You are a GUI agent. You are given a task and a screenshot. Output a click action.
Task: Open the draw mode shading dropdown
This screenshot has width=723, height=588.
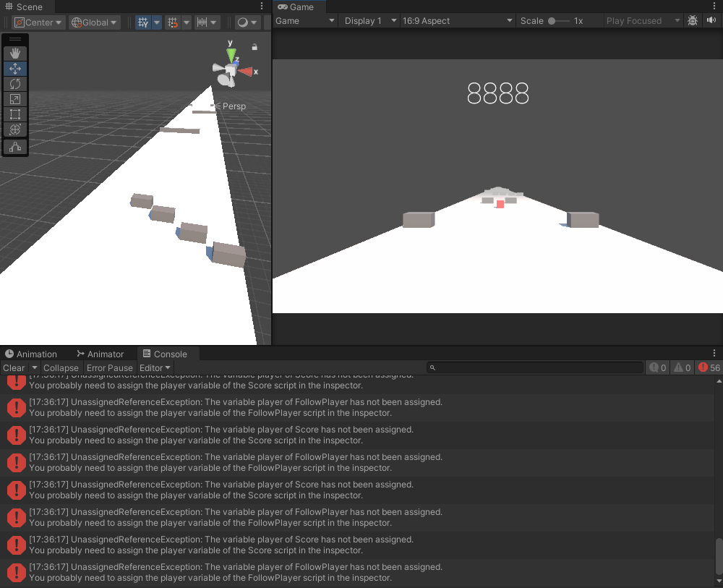tap(247, 22)
